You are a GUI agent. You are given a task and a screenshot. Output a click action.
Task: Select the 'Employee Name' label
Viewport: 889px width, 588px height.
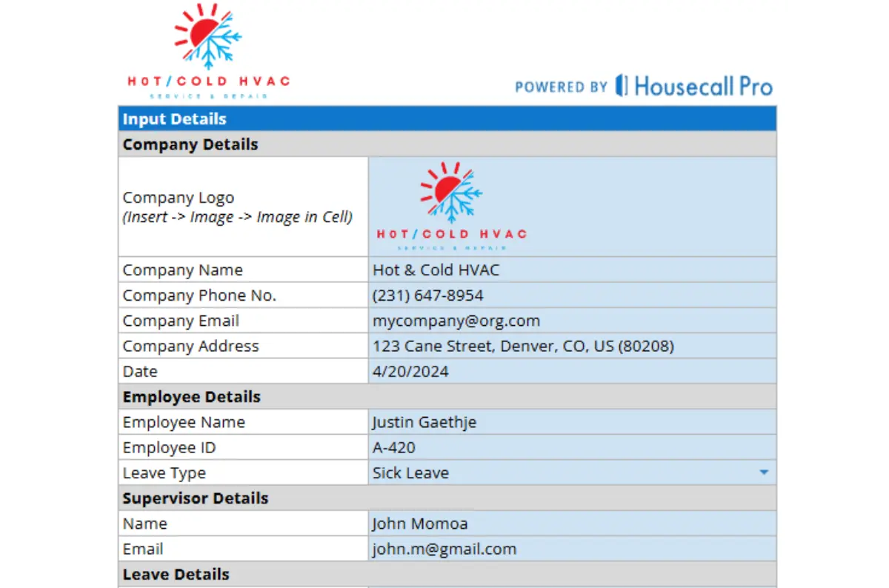[x=184, y=422]
